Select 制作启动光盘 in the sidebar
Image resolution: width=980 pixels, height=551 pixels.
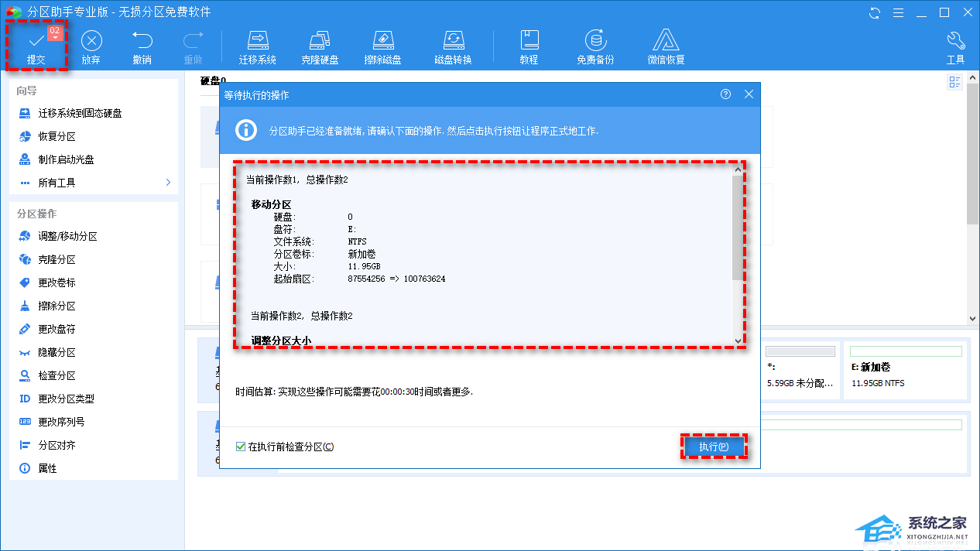coord(93,159)
